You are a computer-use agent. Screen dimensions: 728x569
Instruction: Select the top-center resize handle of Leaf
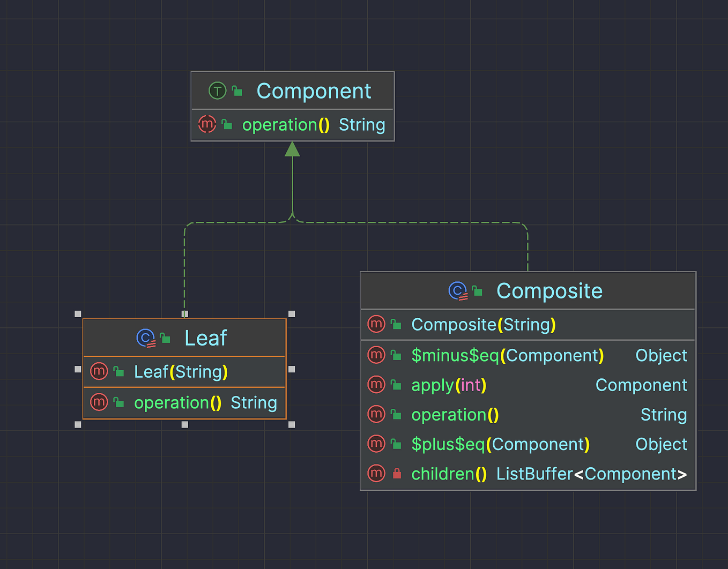[x=184, y=313]
